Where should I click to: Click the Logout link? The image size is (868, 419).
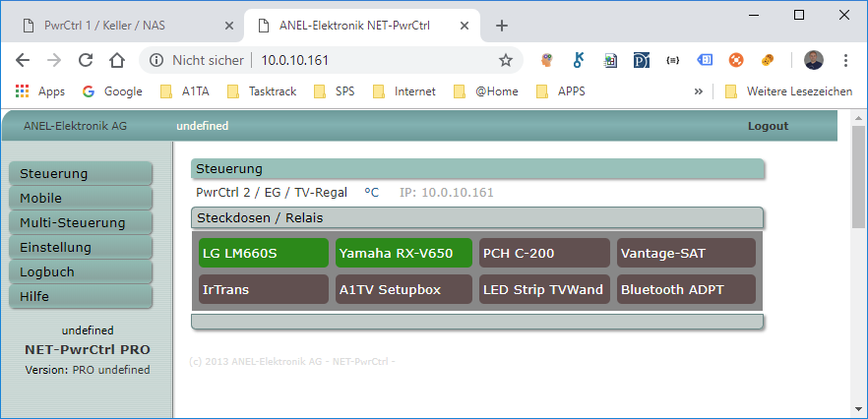point(768,126)
